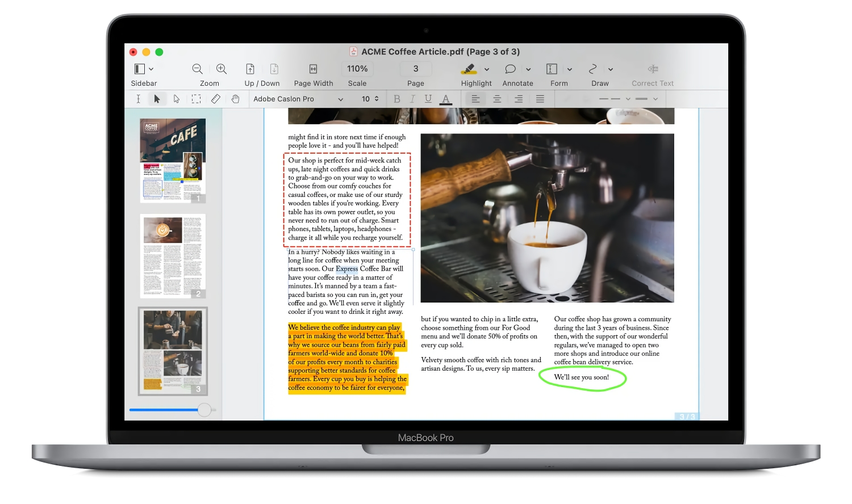Select the yellow Highlight marker tool
852x504 pixels.
(468, 69)
